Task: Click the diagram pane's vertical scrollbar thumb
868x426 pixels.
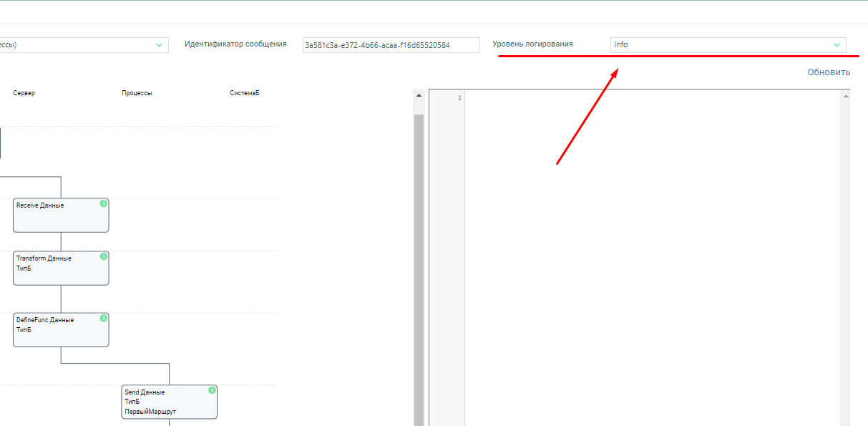Action: point(419,265)
